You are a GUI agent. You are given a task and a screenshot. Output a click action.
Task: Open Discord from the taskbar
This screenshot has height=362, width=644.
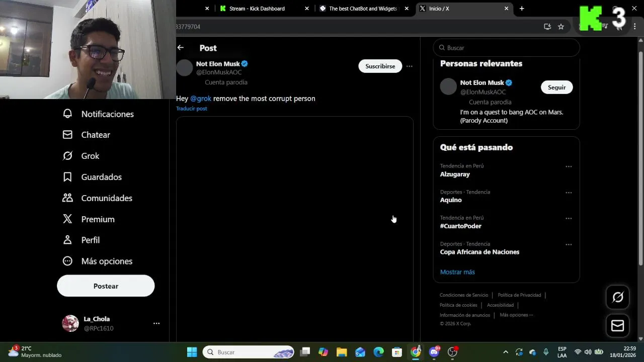pos(434,352)
